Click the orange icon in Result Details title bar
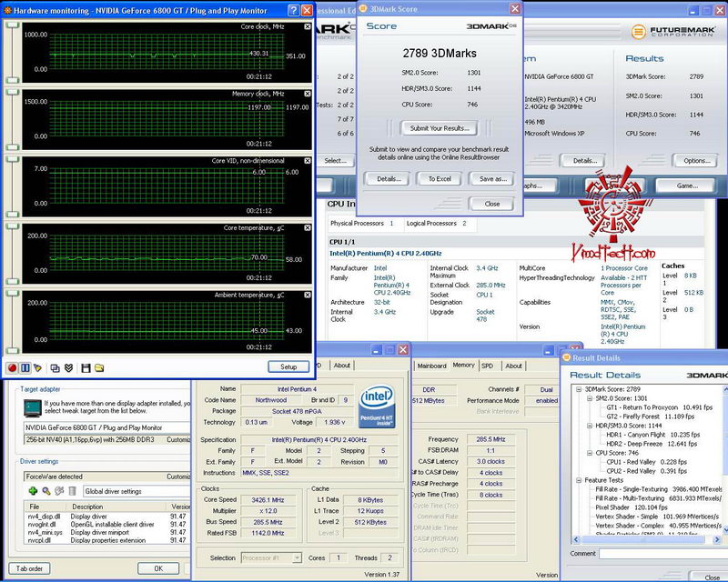Viewport: 728px width, 582px height. [x=566, y=357]
